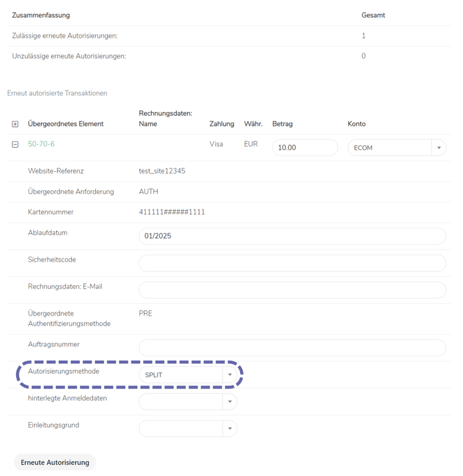Screen dimensions: 463x476
Task: Click the Rechnungsdaten: Name column header
Action: point(165,118)
